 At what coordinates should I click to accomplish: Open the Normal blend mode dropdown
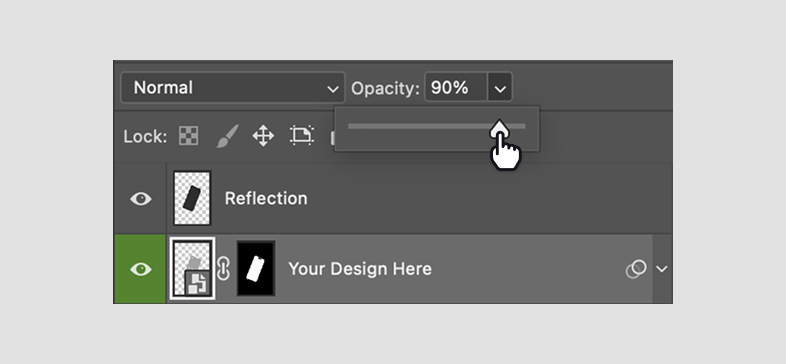233,88
